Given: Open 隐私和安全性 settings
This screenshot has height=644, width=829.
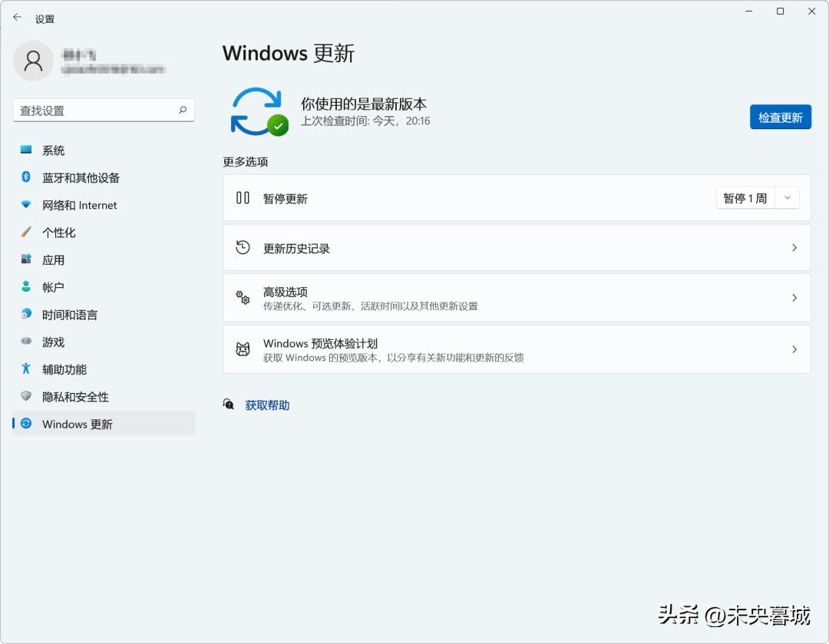Looking at the screenshot, I should pos(104,397).
